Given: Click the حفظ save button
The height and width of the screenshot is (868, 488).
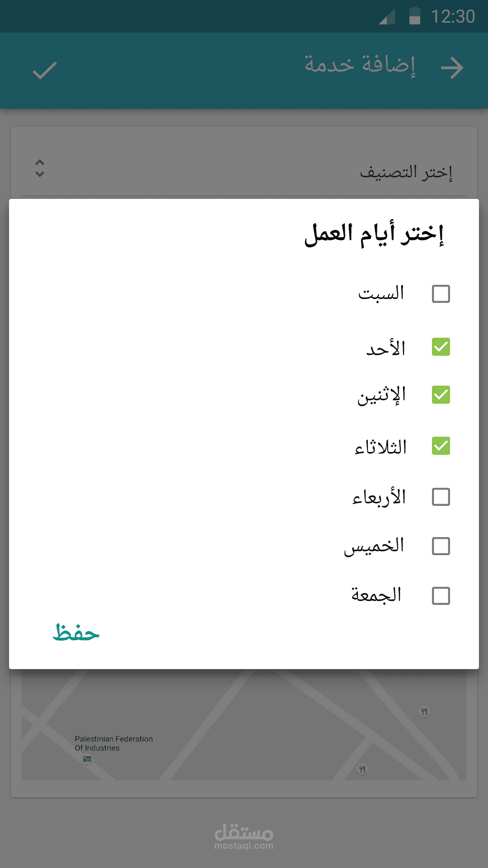Looking at the screenshot, I should coord(76,632).
